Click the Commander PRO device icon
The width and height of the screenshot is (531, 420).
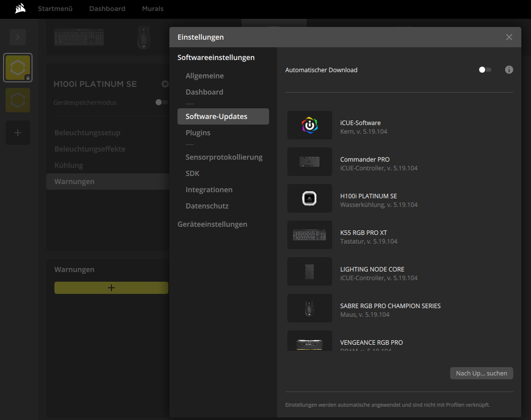click(x=310, y=162)
